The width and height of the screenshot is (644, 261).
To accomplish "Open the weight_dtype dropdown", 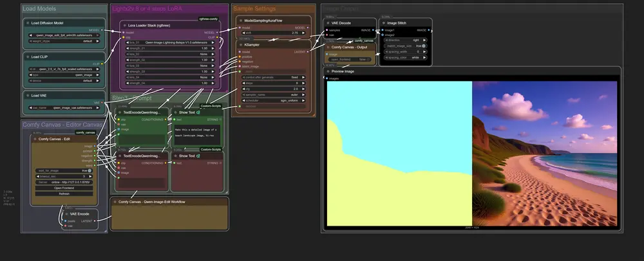I will (x=64, y=41).
